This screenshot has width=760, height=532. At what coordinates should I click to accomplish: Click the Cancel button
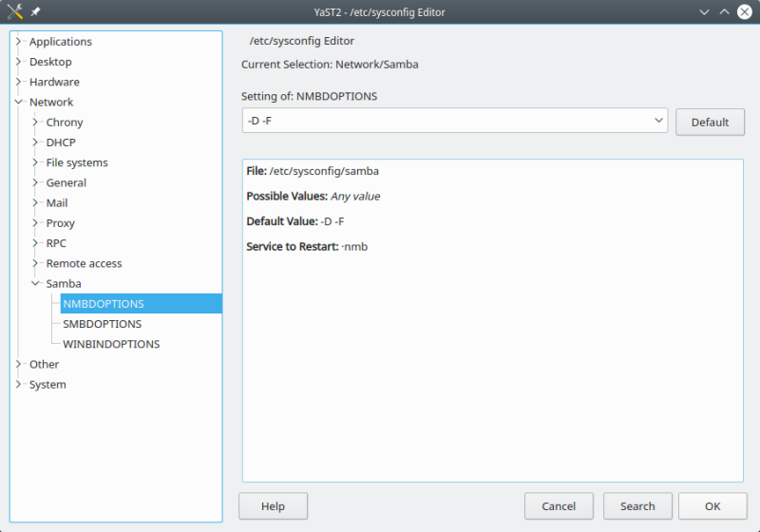pyautogui.click(x=559, y=506)
